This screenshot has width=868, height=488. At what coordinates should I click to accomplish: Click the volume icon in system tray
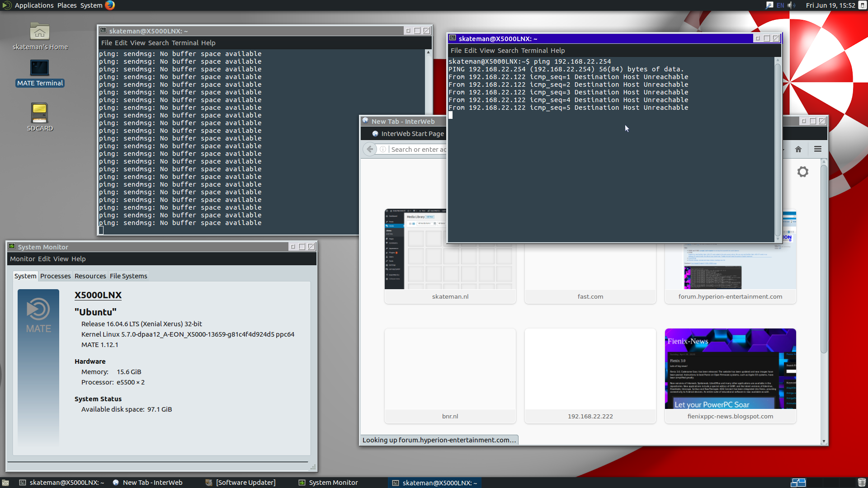[791, 5]
